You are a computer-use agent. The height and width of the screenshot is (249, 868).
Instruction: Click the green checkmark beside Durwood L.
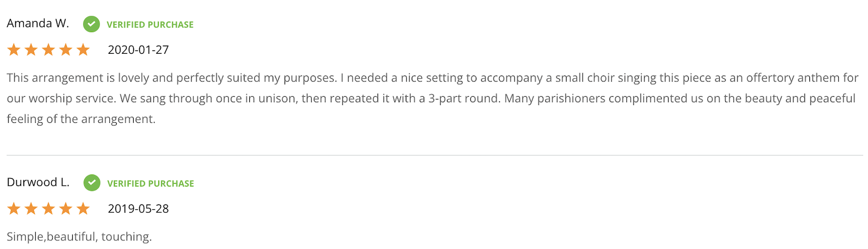[x=92, y=183]
